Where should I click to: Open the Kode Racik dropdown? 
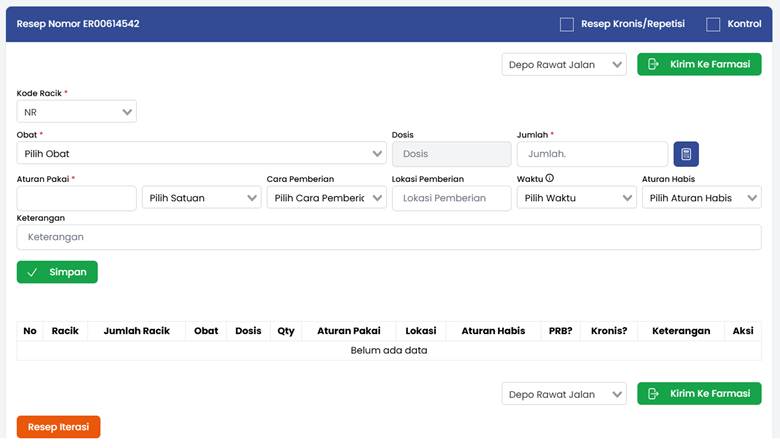pos(77,112)
